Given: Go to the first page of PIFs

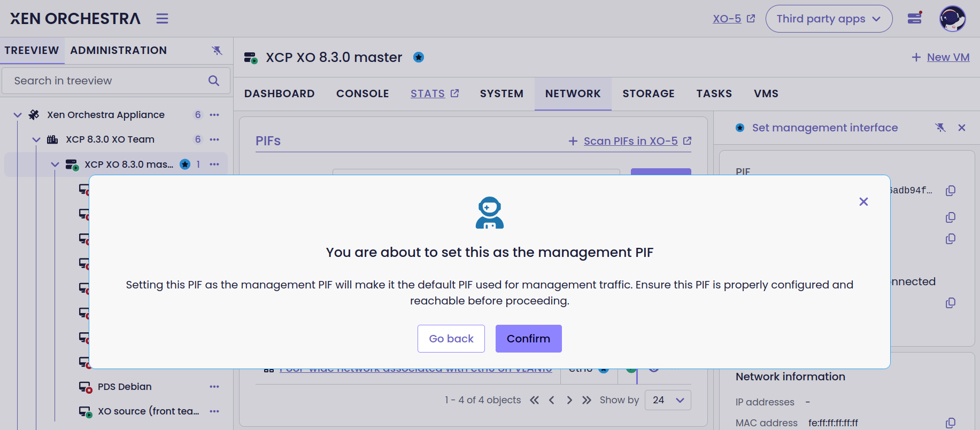Looking at the screenshot, I should tap(534, 400).
